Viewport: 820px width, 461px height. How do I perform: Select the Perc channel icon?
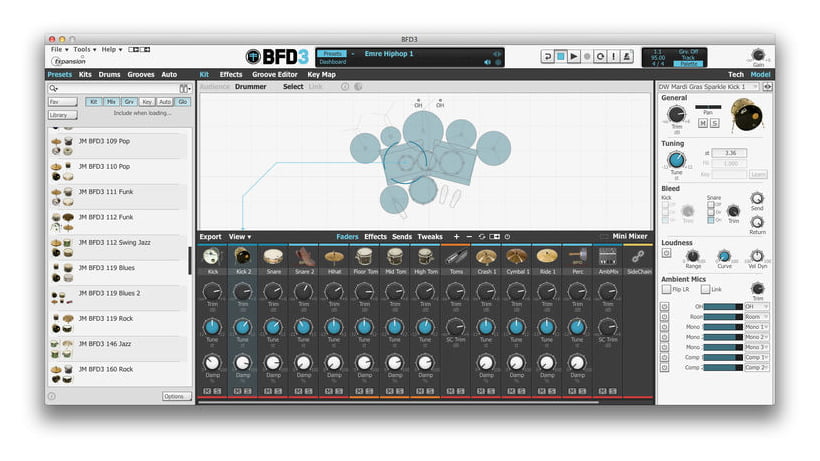pos(577,257)
